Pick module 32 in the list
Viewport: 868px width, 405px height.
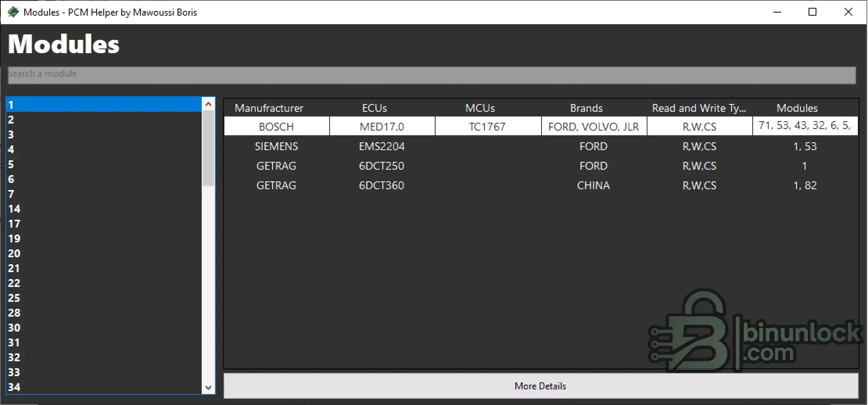pos(104,357)
